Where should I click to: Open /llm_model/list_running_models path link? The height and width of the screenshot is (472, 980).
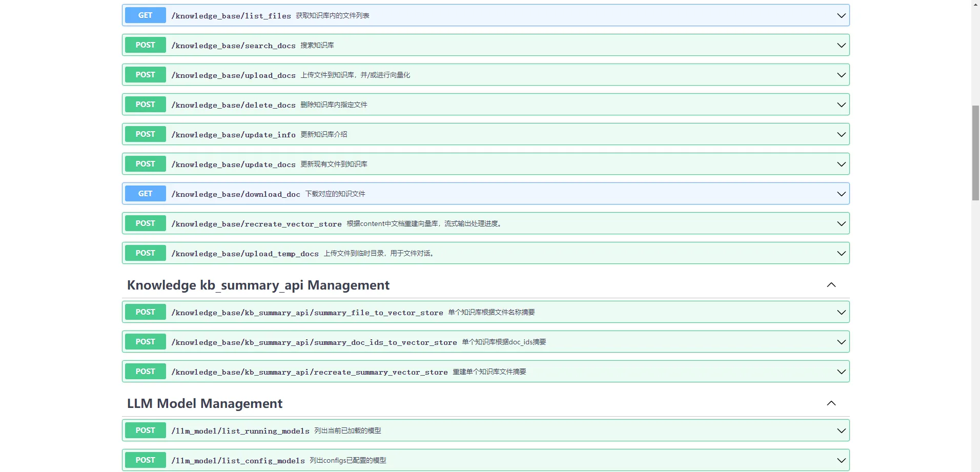[240, 431]
